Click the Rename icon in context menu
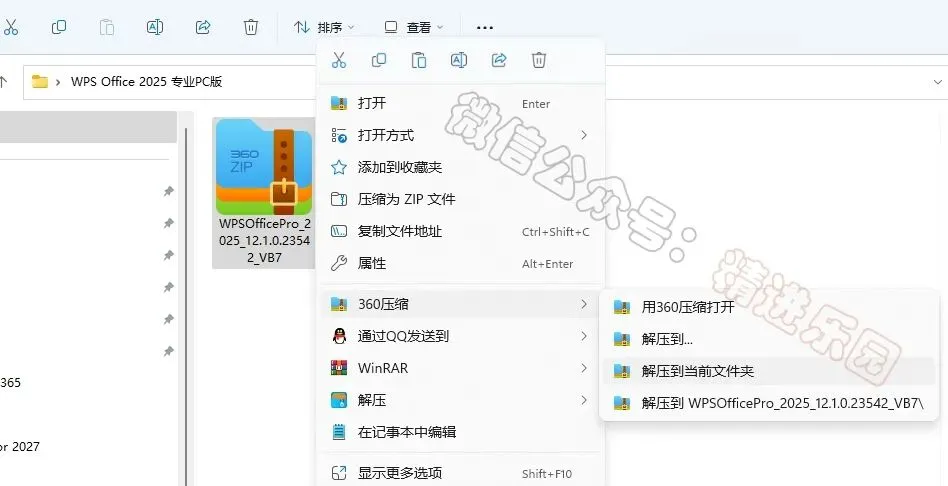This screenshot has width=948, height=486. (x=458, y=60)
